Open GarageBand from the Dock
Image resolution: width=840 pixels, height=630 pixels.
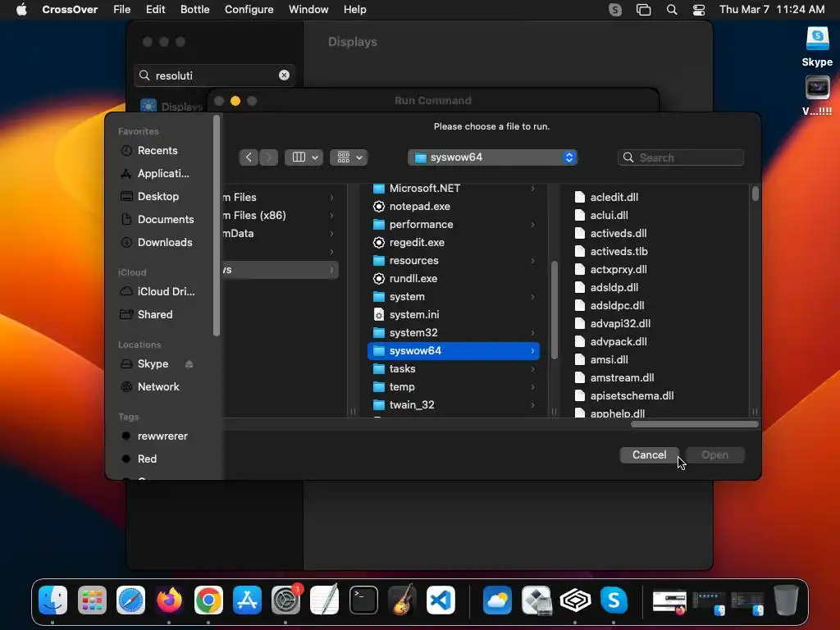(402, 600)
